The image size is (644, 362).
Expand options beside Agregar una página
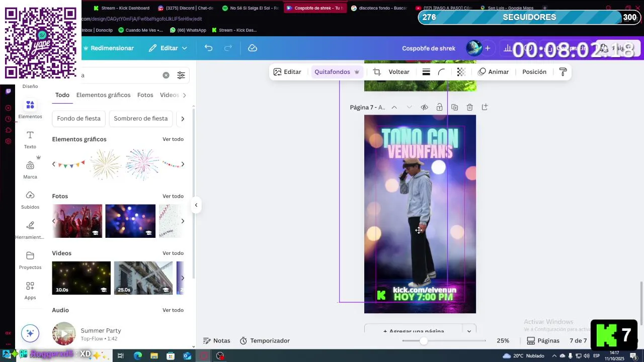(469, 331)
